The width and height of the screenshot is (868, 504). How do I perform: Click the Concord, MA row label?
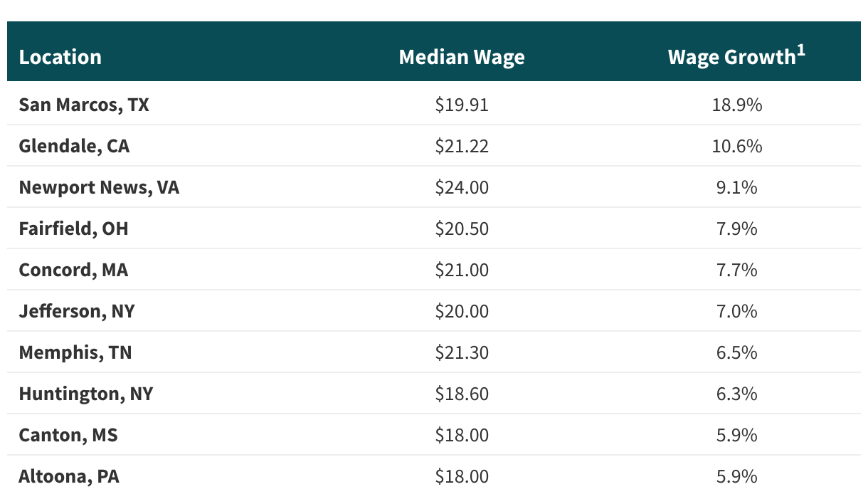(x=73, y=271)
